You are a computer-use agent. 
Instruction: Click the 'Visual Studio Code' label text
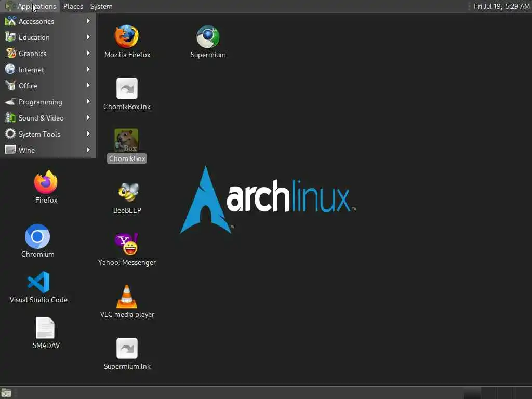click(x=38, y=300)
